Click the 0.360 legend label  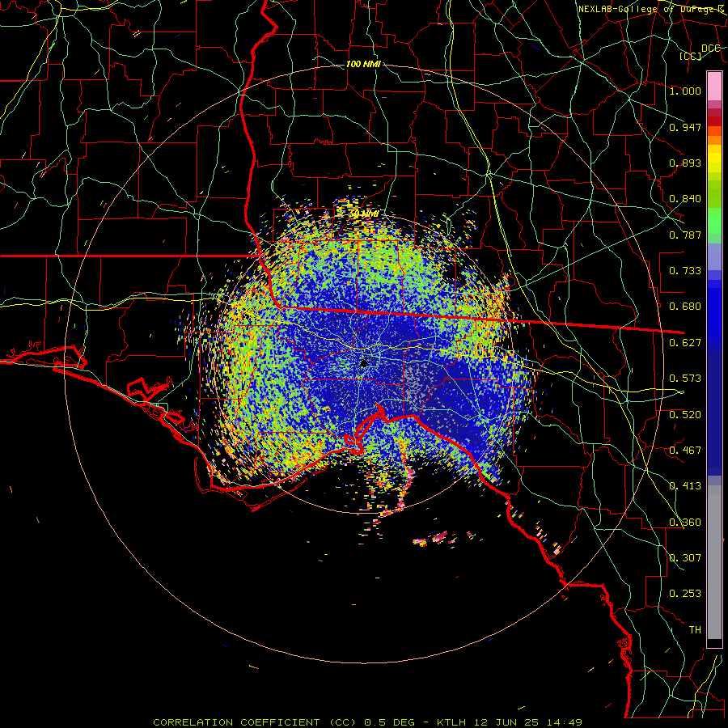685,523
